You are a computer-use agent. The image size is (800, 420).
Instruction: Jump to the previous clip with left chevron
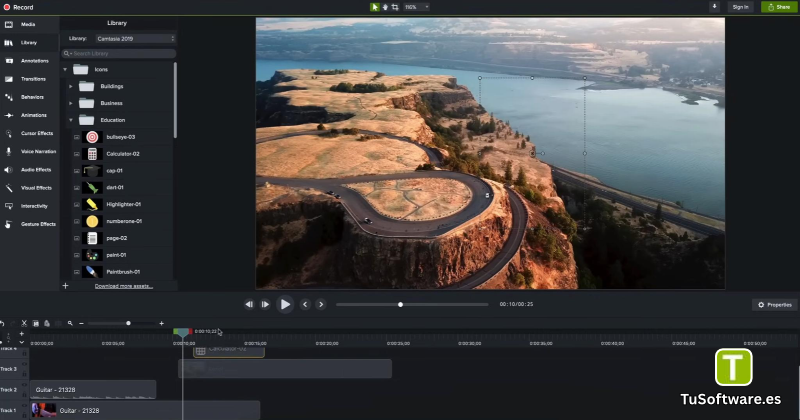(305, 304)
